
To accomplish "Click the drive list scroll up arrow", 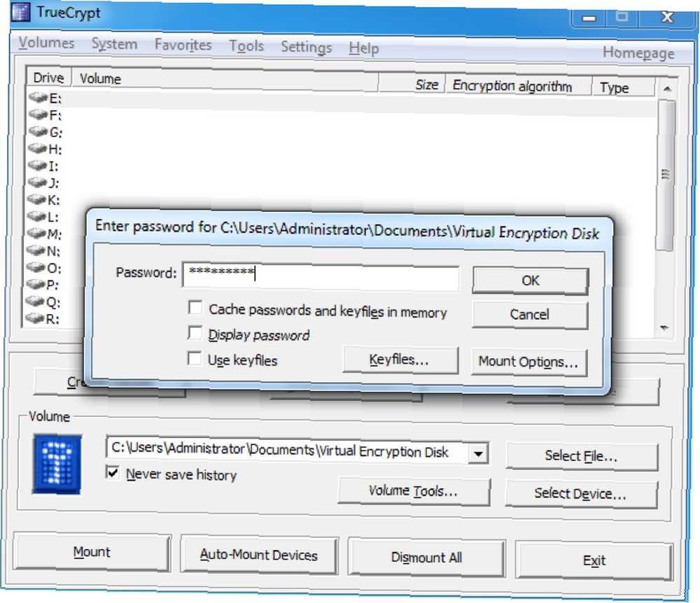I will [x=667, y=90].
